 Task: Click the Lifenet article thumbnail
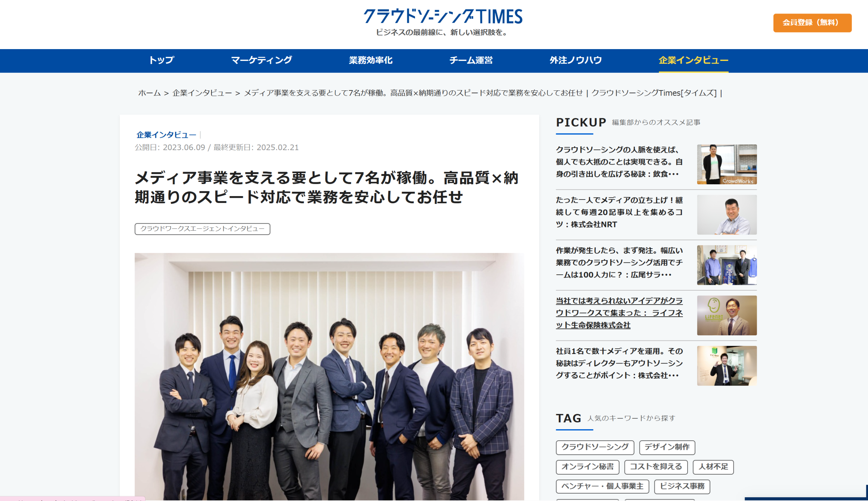click(727, 315)
